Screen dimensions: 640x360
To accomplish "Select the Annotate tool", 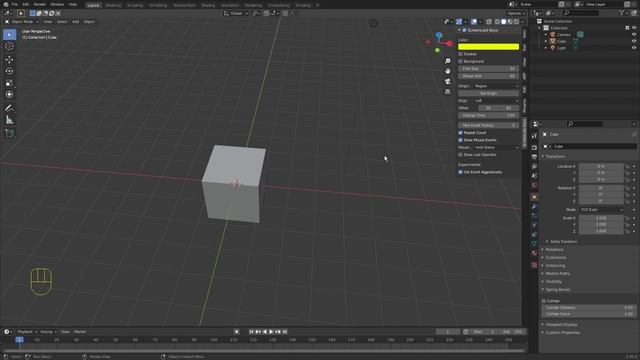I will coord(9,108).
